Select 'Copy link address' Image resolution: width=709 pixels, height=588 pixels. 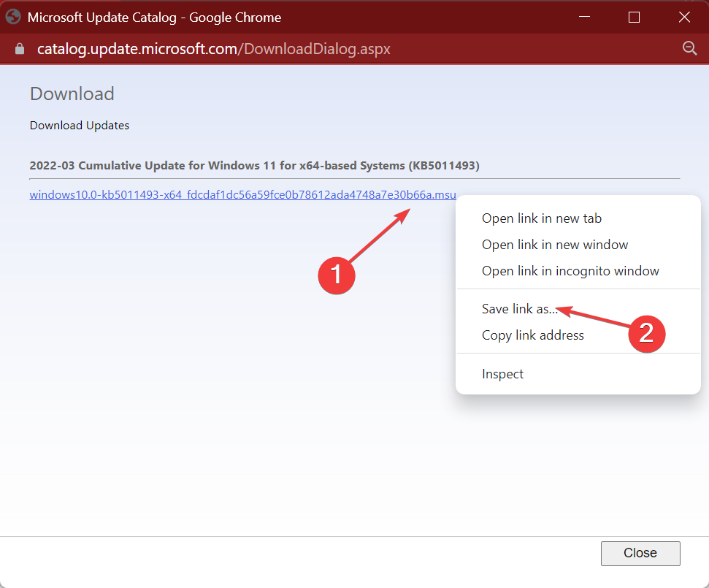pos(532,335)
